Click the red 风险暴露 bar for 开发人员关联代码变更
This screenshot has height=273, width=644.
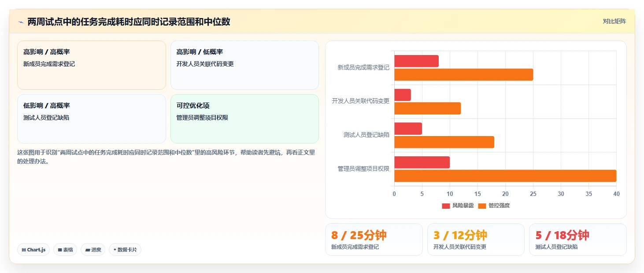[x=403, y=95]
